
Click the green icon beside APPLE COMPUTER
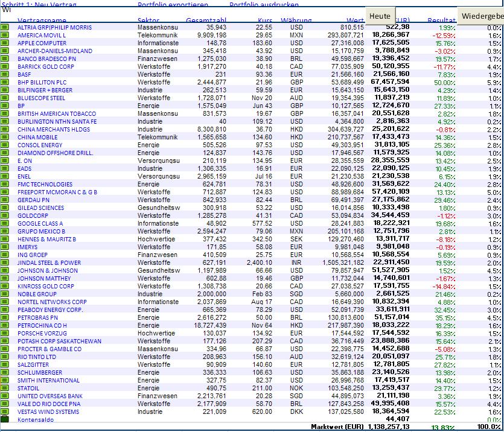[4, 43]
